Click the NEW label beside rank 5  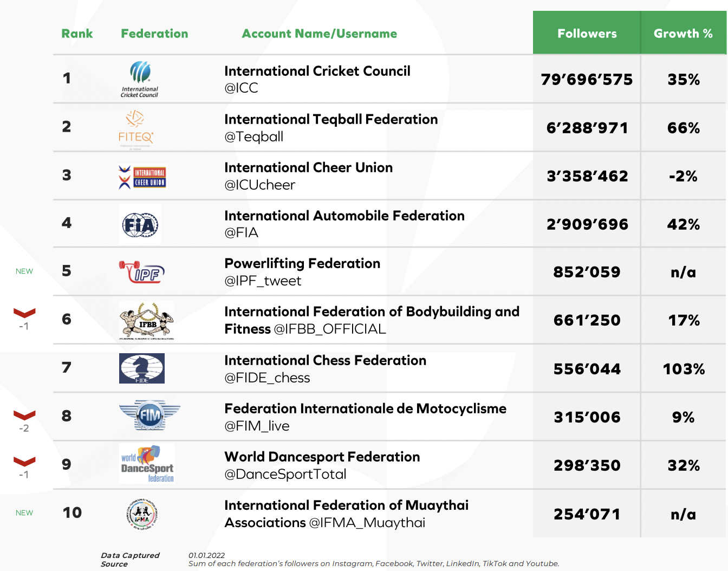24,271
